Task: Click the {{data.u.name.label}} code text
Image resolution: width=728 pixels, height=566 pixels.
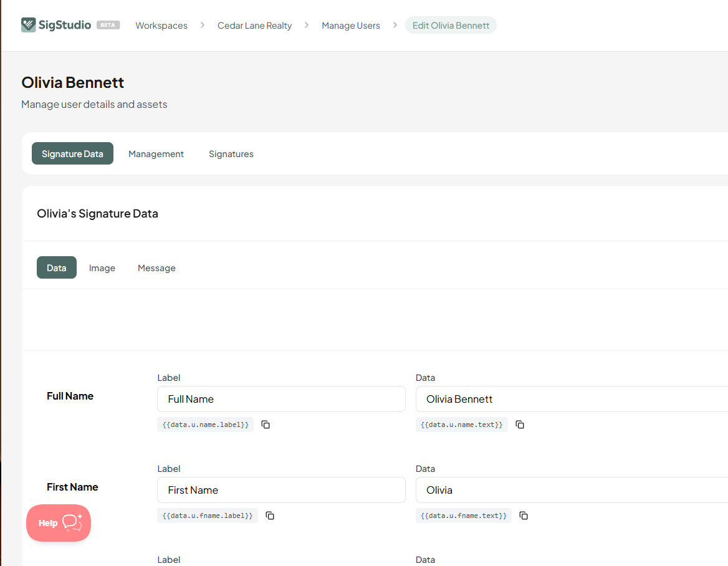Action: point(205,424)
